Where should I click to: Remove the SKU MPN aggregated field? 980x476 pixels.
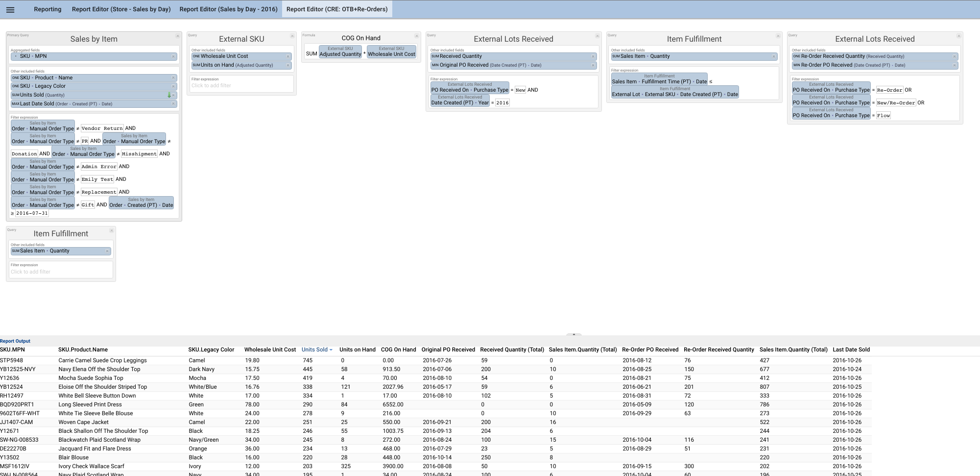pyautogui.click(x=173, y=56)
